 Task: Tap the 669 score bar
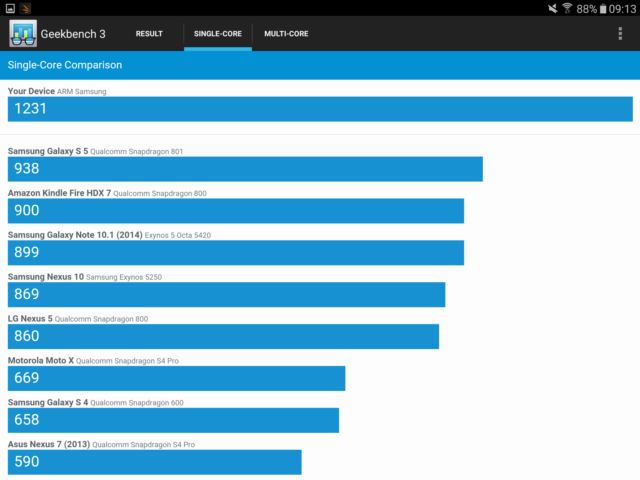pos(176,378)
